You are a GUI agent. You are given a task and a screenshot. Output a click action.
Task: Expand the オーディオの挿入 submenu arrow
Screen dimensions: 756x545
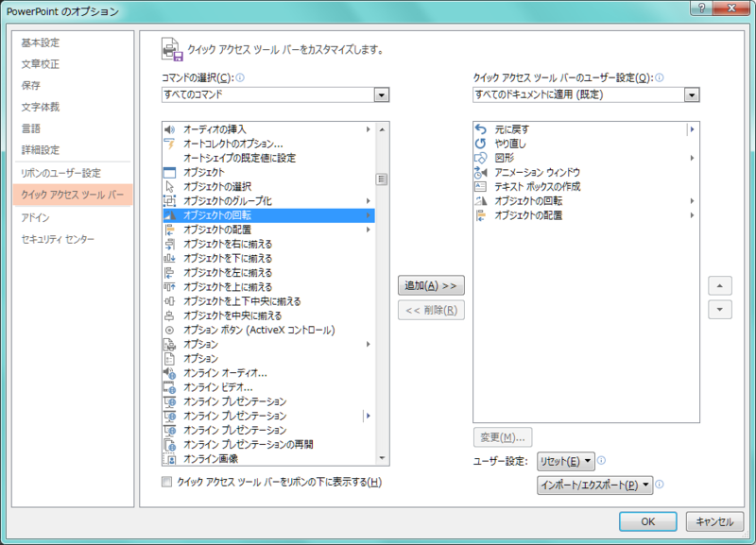(x=368, y=129)
